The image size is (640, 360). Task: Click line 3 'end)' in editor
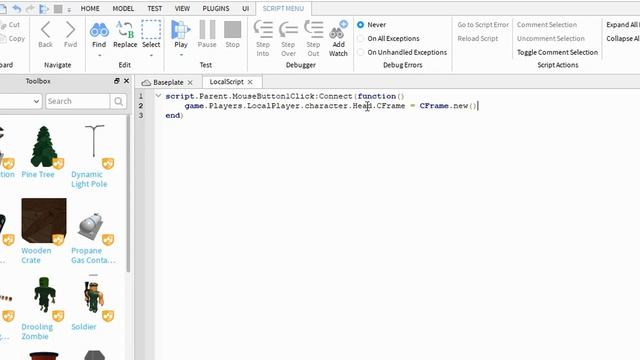(x=174, y=116)
